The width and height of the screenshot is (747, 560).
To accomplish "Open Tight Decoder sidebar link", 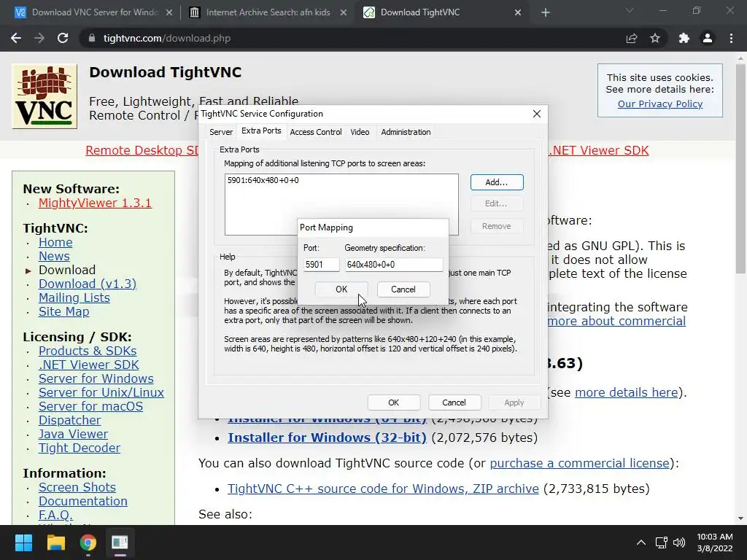I will 79,448.
